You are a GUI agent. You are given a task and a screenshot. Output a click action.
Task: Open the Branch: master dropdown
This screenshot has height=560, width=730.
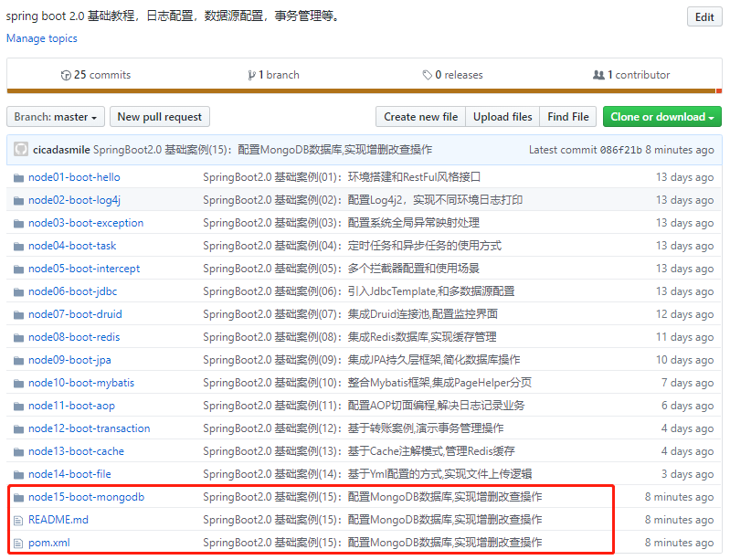tap(56, 116)
